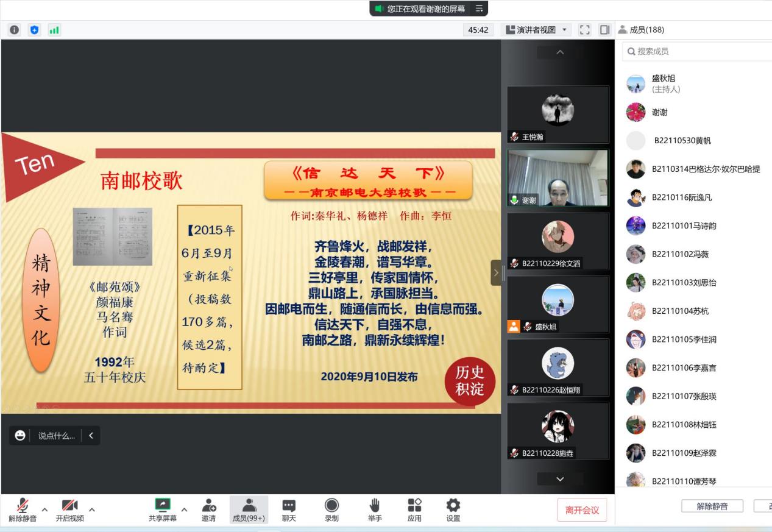Toggle the 成员(99+) members panel
The image size is (772, 532).
pyautogui.click(x=249, y=510)
